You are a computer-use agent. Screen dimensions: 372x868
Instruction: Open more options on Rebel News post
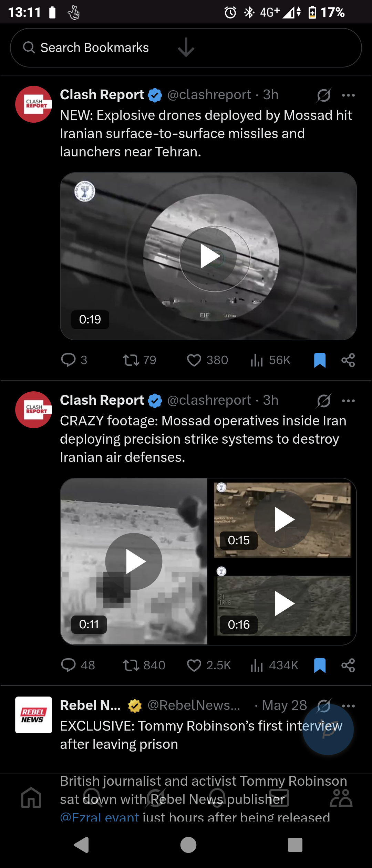click(x=348, y=706)
